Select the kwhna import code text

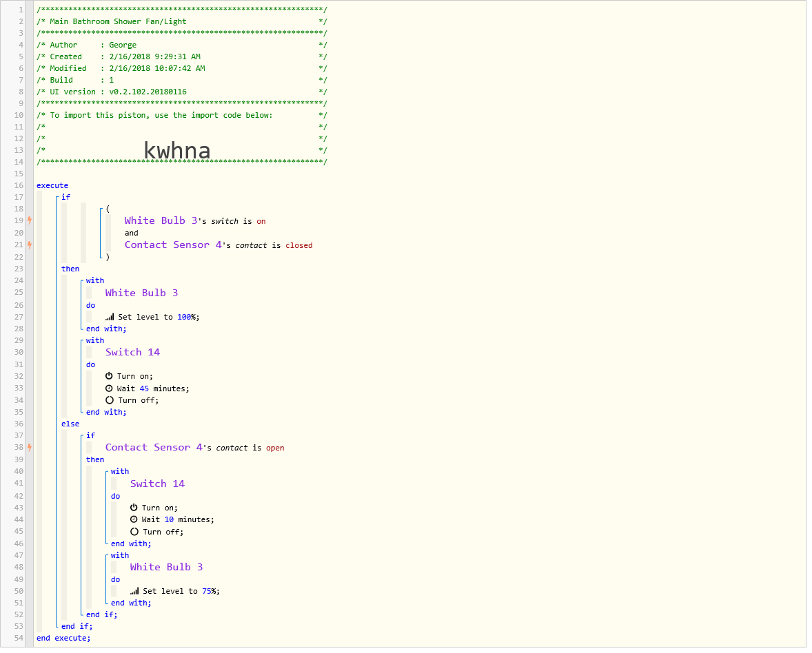point(177,150)
